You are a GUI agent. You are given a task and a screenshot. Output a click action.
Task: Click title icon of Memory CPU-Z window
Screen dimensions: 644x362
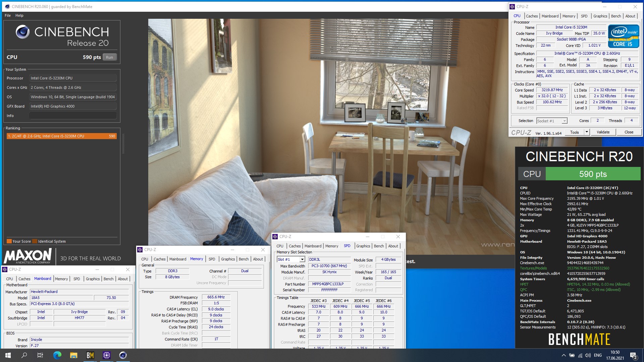[140, 250]
